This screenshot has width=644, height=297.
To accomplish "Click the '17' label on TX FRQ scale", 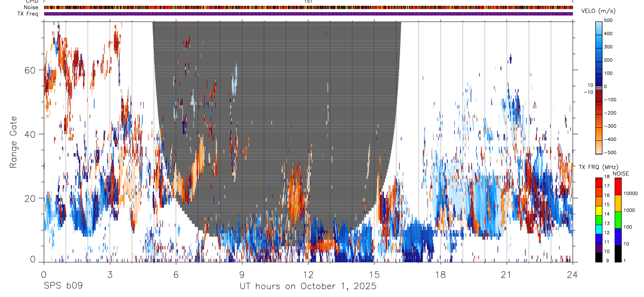I will tap(607, 185).
